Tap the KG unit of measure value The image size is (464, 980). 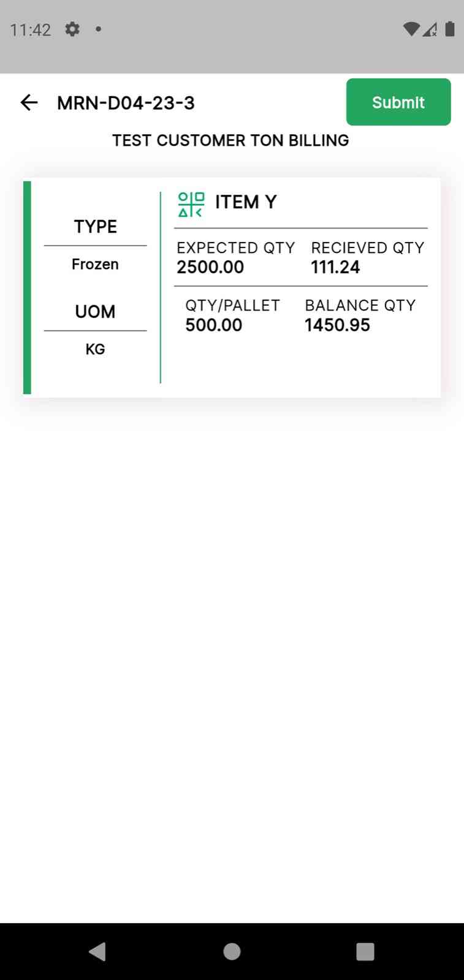pos(95,349)
